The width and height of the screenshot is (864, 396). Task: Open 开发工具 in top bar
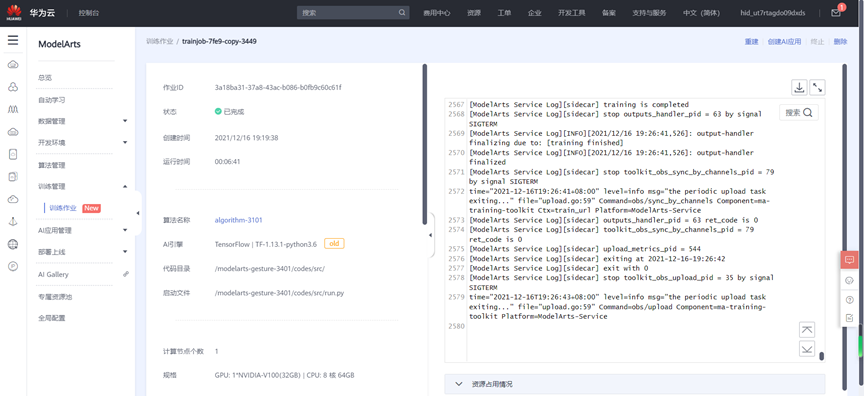pyautogui.click(x=571, y=13)
